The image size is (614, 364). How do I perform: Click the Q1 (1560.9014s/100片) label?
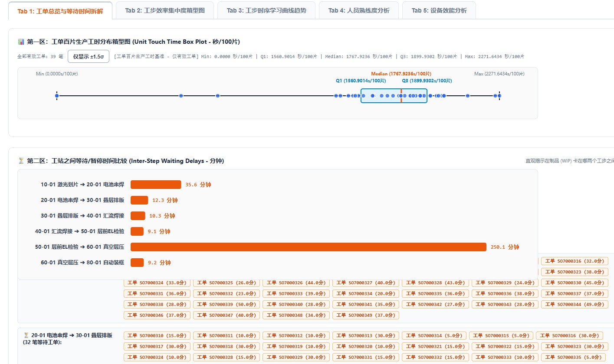[x=361, y=81]
